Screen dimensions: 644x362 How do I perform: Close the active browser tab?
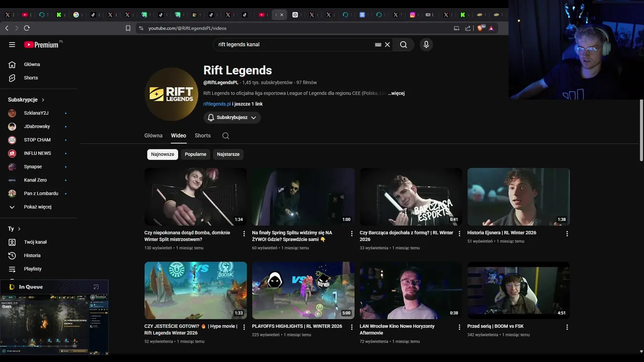pos(282,15)
